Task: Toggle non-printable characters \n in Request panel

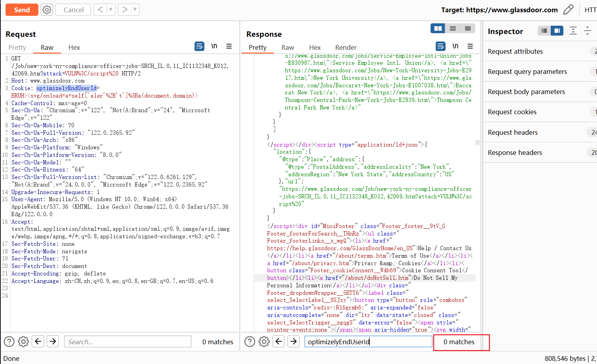Action: (214, 46)
